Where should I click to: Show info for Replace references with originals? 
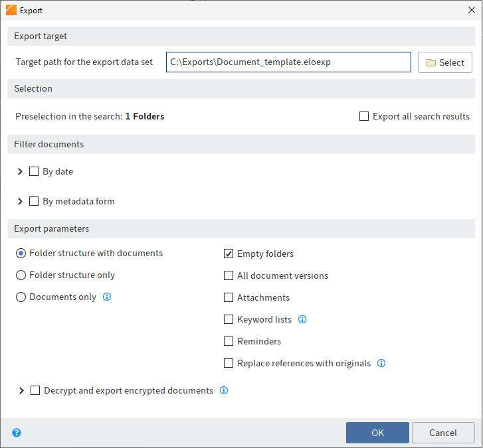[381, 363]
